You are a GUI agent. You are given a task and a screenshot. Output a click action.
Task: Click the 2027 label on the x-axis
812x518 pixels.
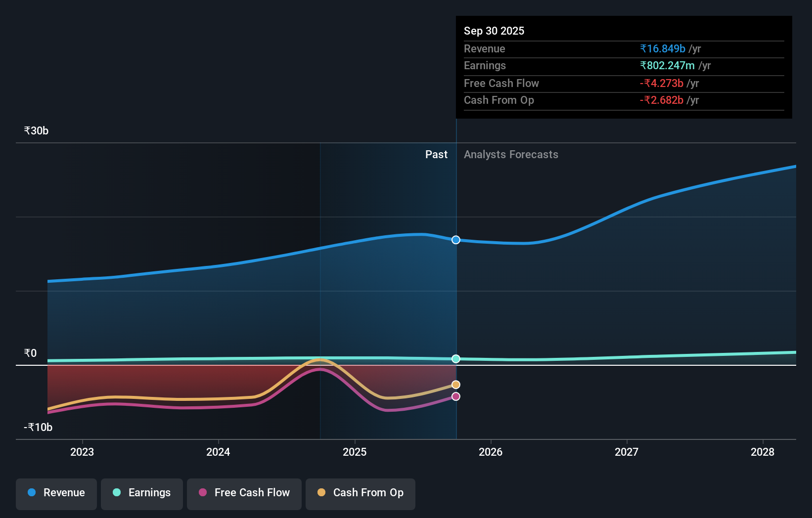point(626,452)
